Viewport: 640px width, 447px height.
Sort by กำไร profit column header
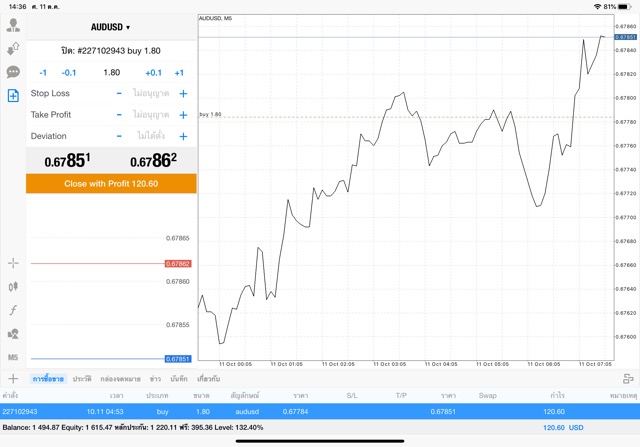coord(557,396)
